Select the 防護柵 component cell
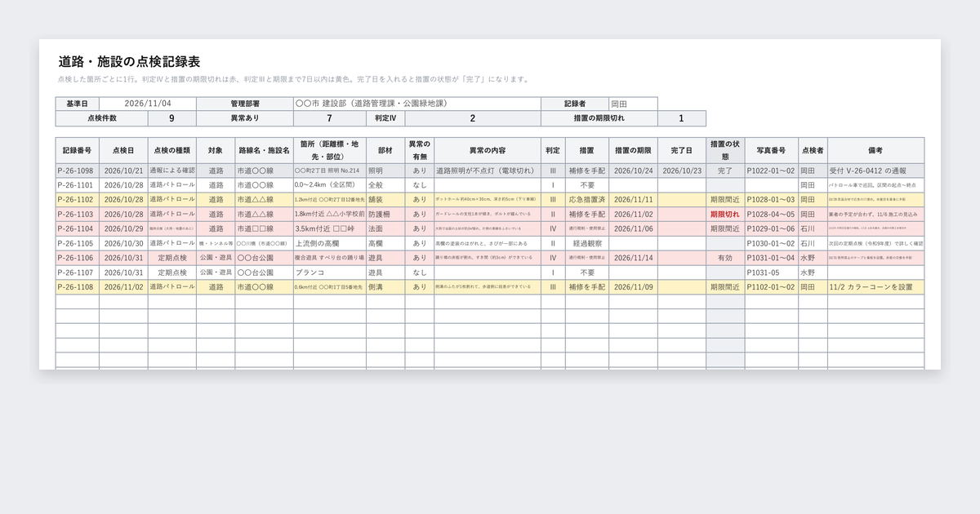The width and height of the screenshot is (980, 514). click(385, 215)
